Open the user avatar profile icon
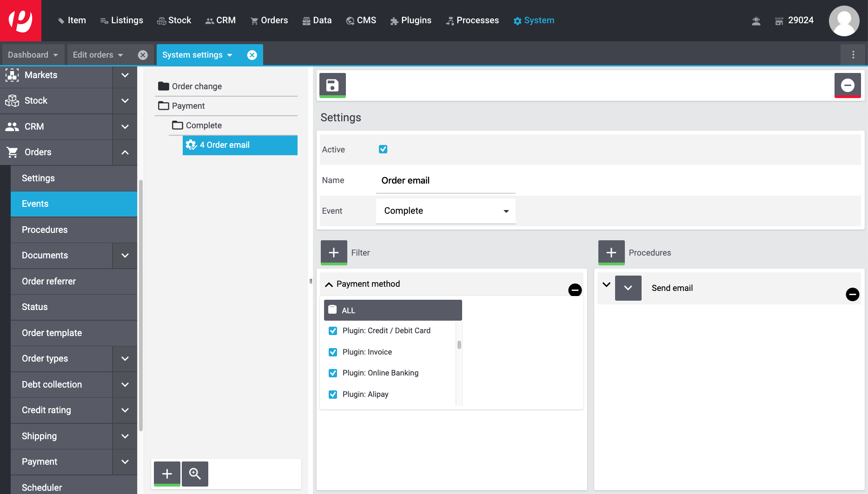Image resolution: width=868 pixels, height=494 pixels. tap(843, 20)
